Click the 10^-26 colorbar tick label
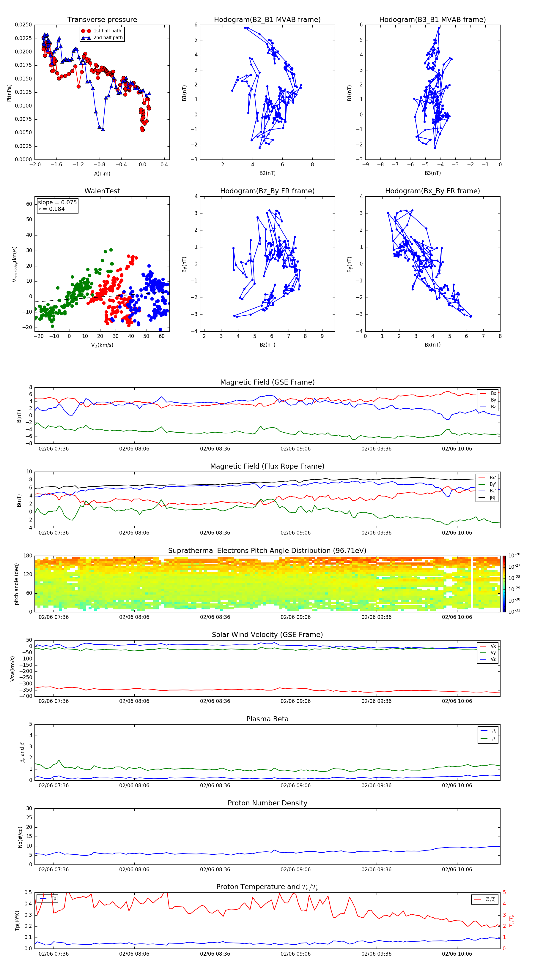 pyautogui.click(x=514, y=555)
